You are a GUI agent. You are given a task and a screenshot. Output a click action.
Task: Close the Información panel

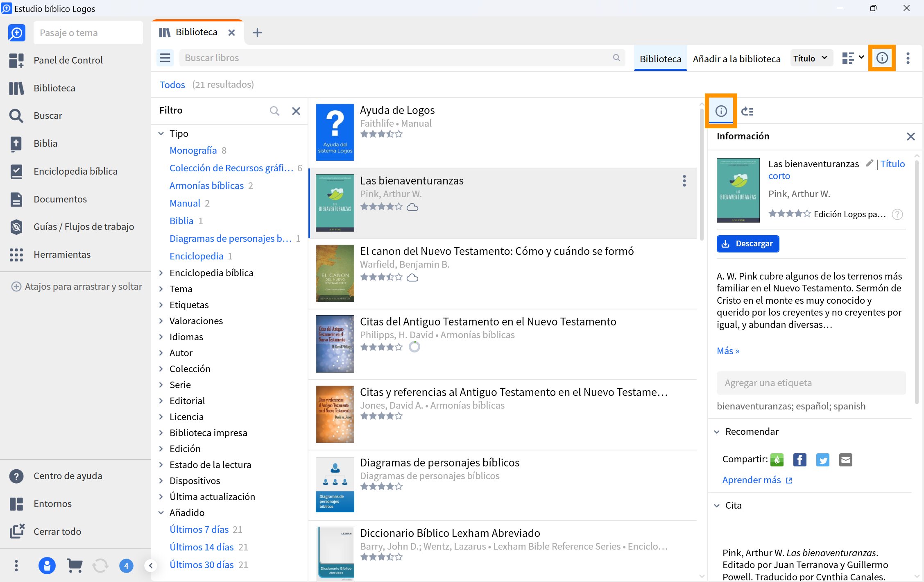pos(910,136)
